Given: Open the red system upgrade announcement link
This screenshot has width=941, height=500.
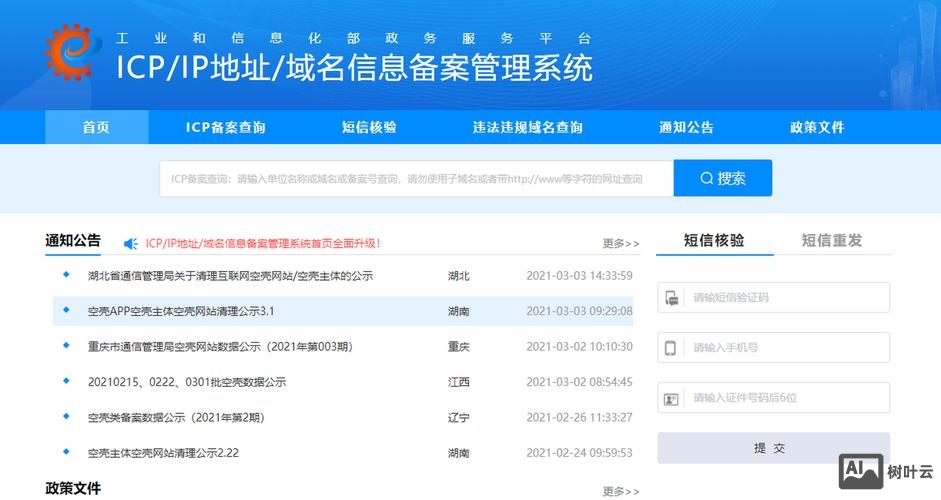Looking at the screenshot, I should [x=263, y=243].
